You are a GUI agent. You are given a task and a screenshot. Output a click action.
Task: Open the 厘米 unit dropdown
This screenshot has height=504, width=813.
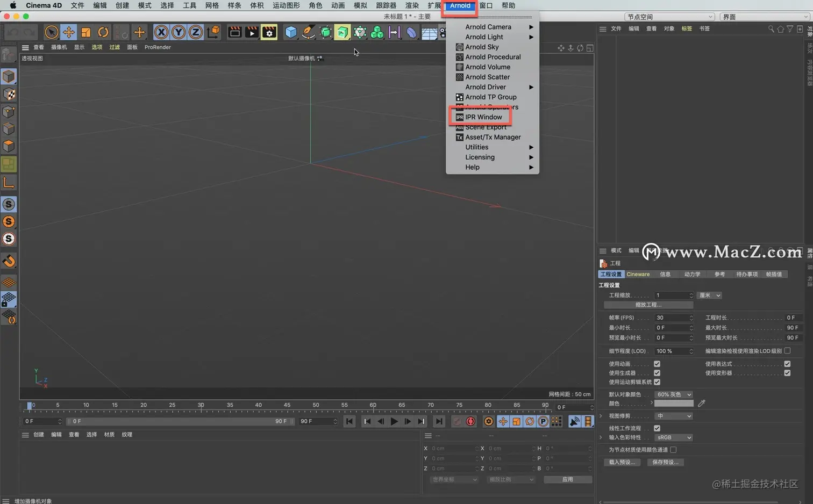coord(709,296)
